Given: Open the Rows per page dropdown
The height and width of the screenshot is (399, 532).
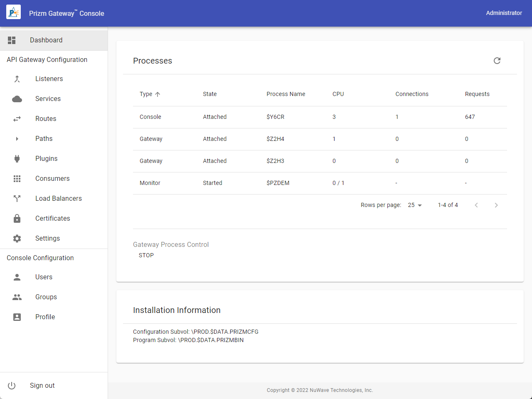Looking at the screenshot, I should [415, 205].
